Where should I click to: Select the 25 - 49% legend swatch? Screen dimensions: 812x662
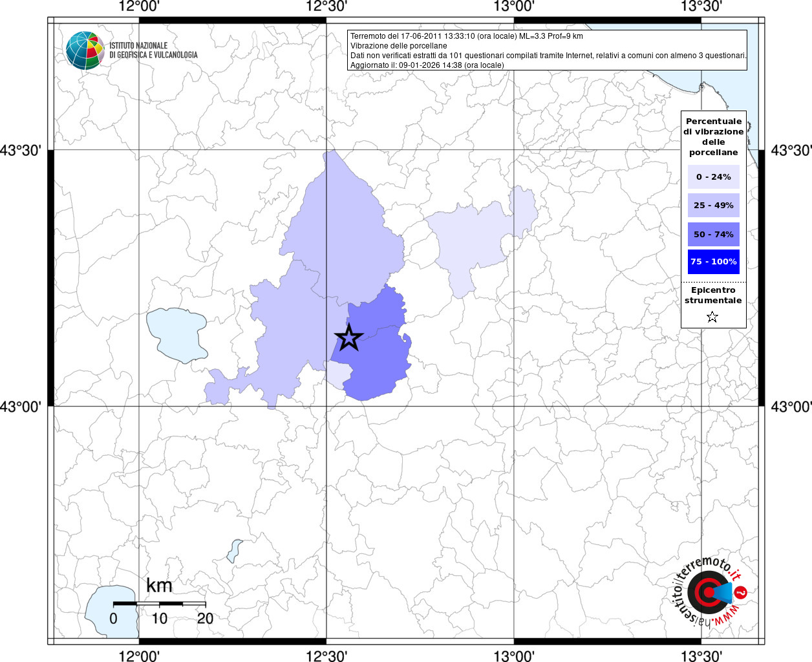[714, 205]
